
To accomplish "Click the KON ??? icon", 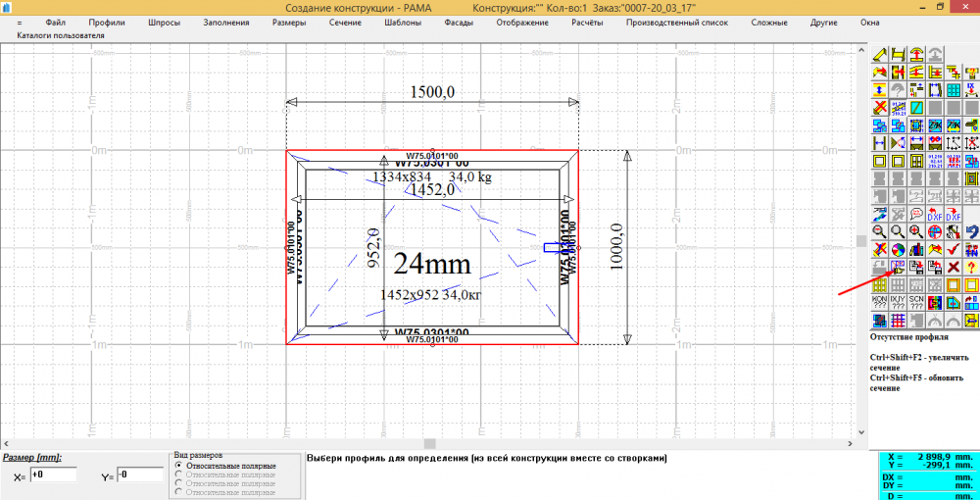I will [x=879, y=303].
